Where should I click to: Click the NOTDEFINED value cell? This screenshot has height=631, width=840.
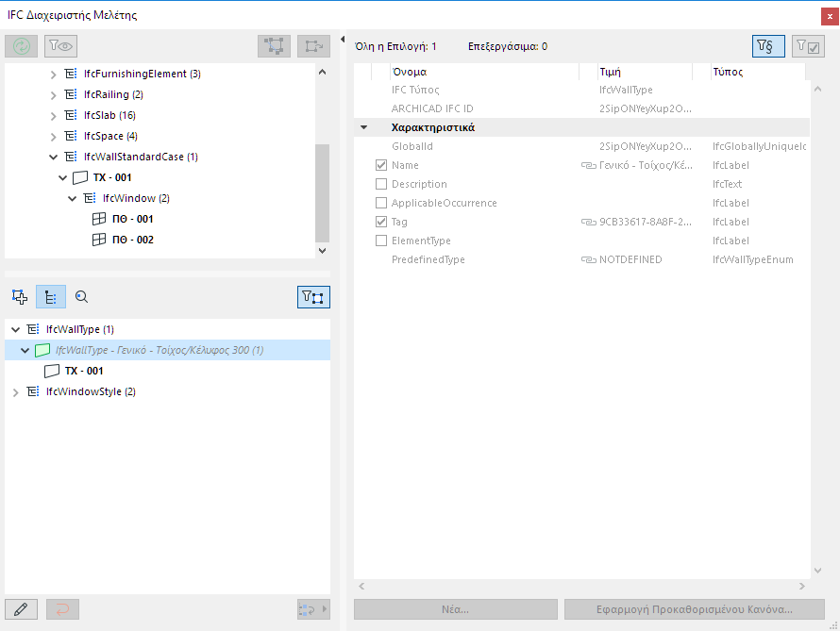630,259
